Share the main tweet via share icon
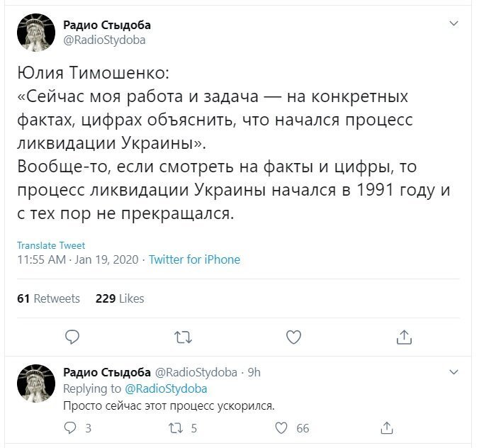The width and height of the screenshot is (479, 448). pyautogui.click(x=404, y=337)
